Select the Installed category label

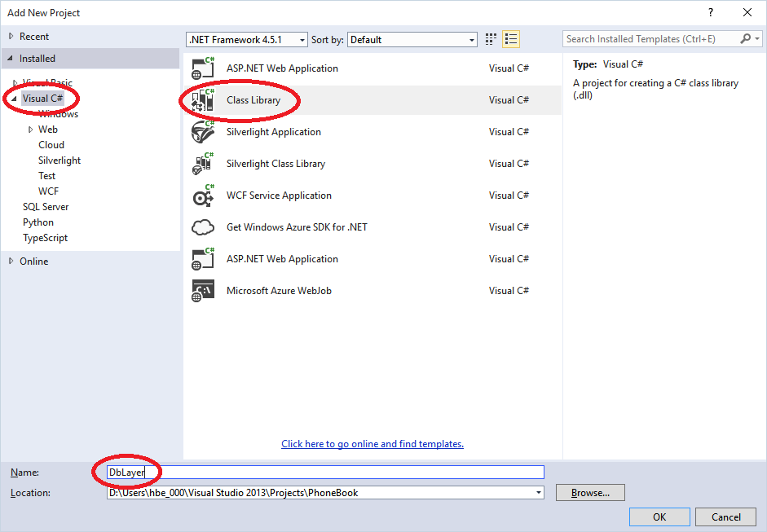[37, 59]
